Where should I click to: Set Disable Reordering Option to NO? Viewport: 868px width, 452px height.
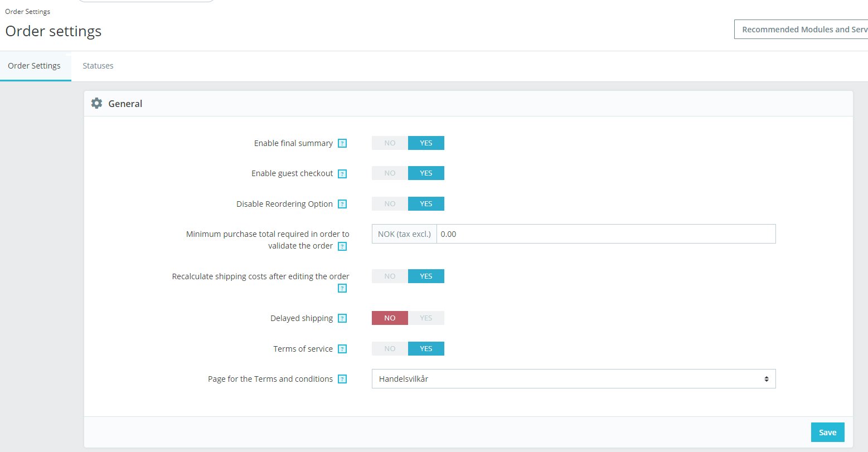[x=390, y=204]
